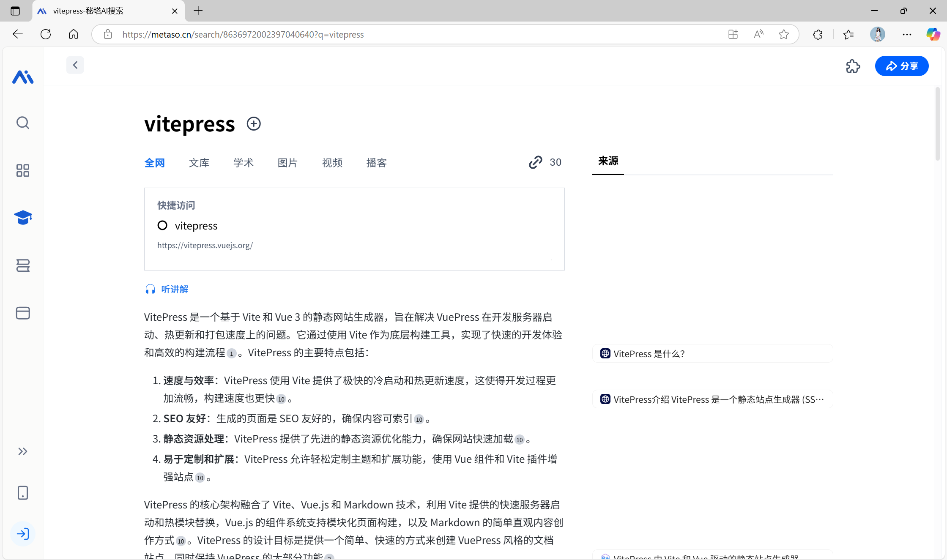Click citation 10 after 构建速度也更快
The image size is (947, 560).
click(x=281, y=399)
